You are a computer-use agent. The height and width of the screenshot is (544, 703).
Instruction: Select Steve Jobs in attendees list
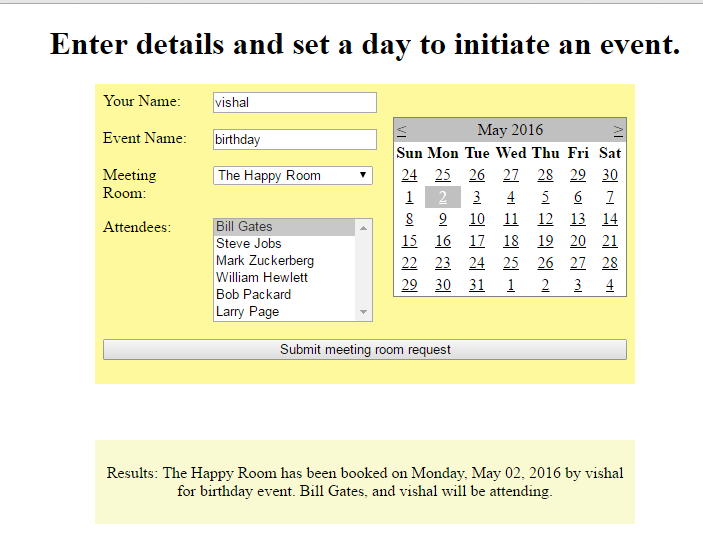tap(249, 244)
